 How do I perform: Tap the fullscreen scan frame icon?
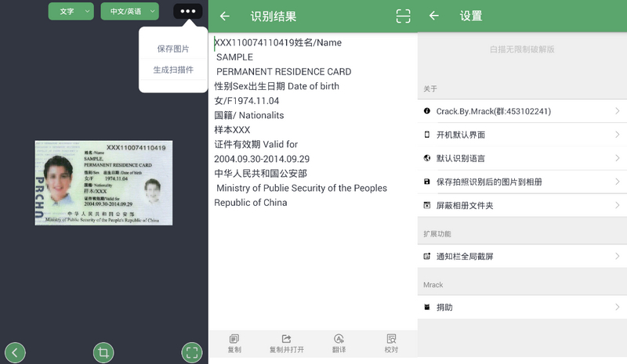[192, 352]
